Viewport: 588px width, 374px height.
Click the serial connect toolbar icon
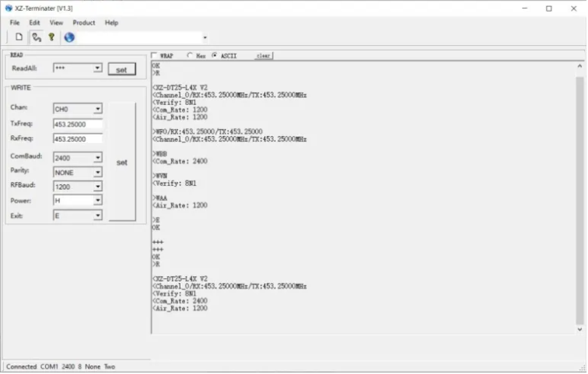point(36,37)
